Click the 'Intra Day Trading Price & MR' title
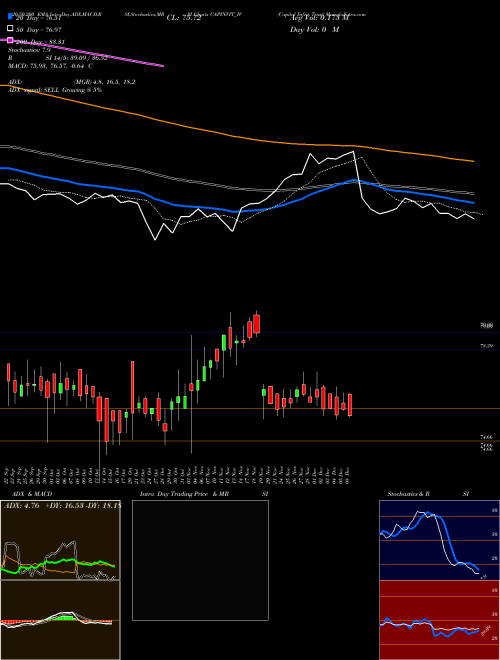Screen dimensions: 500x660 point(184,494)
